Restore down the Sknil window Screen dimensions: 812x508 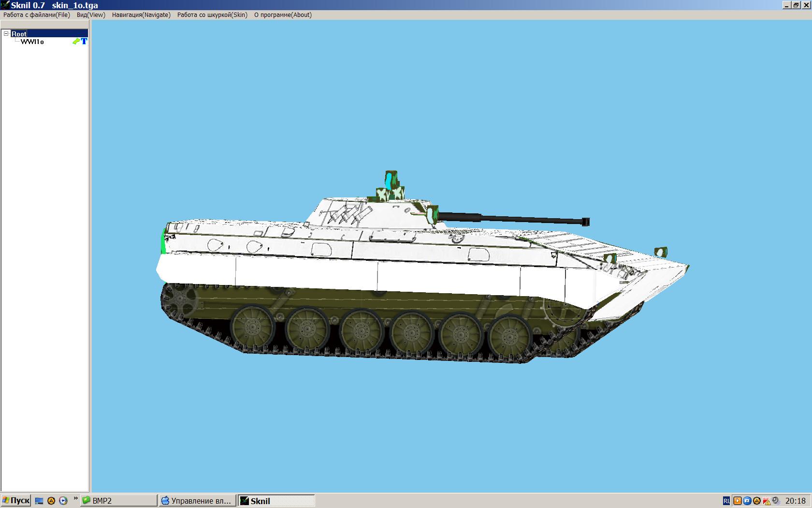[796, 5]
